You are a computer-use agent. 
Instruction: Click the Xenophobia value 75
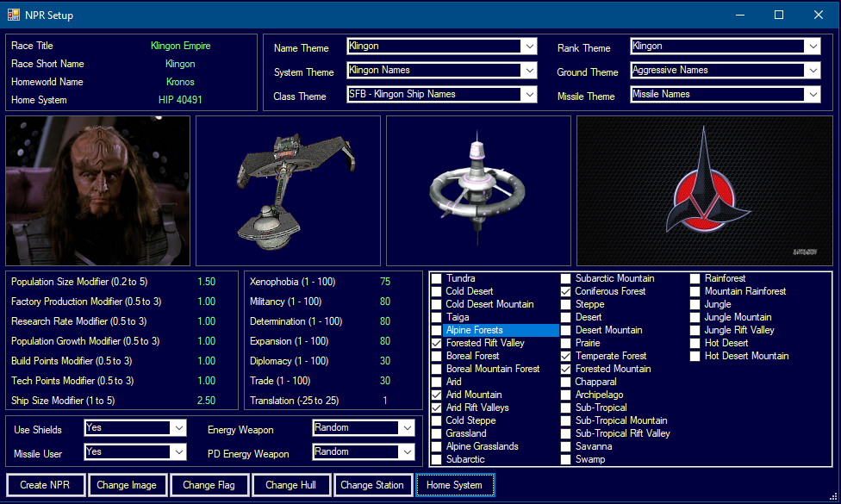385,282
